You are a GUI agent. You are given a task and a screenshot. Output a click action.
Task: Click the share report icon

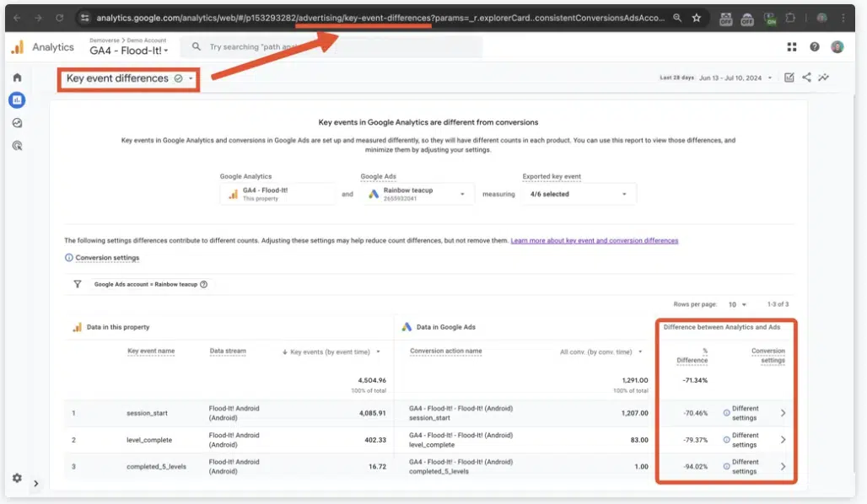[x=806, y=78]
